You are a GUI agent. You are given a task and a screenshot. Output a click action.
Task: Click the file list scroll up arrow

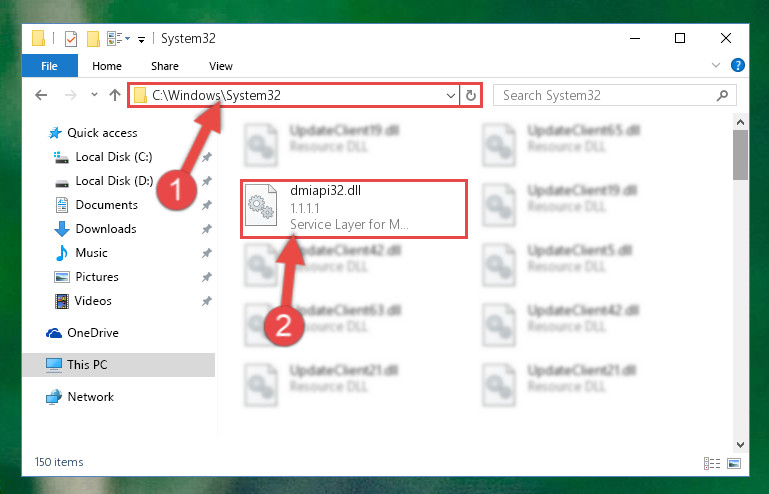(741, 122)
